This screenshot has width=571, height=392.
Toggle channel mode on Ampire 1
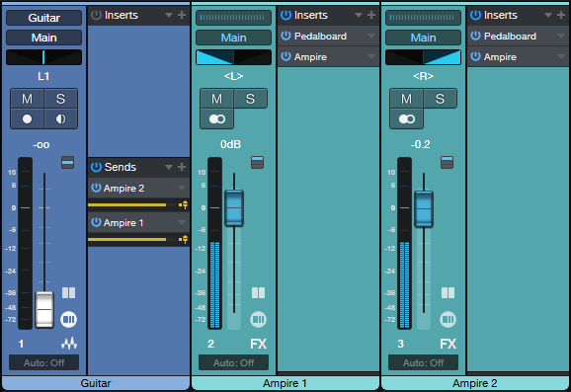point(217,118)
